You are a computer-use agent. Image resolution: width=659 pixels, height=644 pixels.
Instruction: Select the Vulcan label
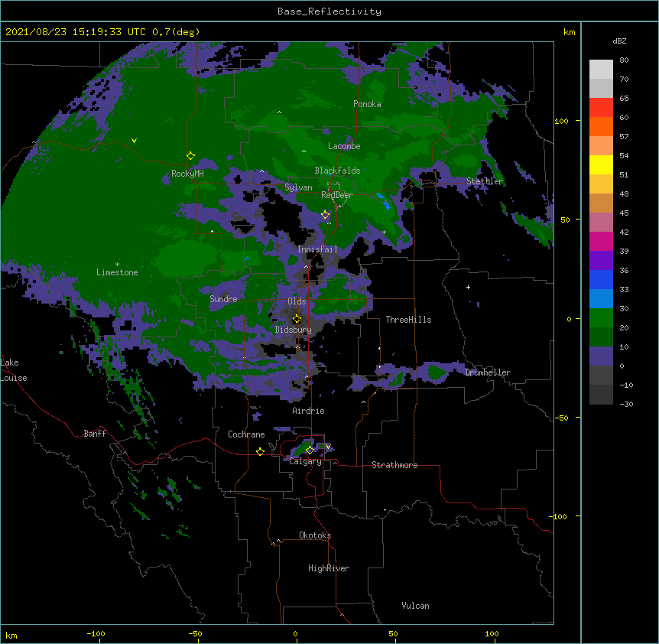coord(415,606)
